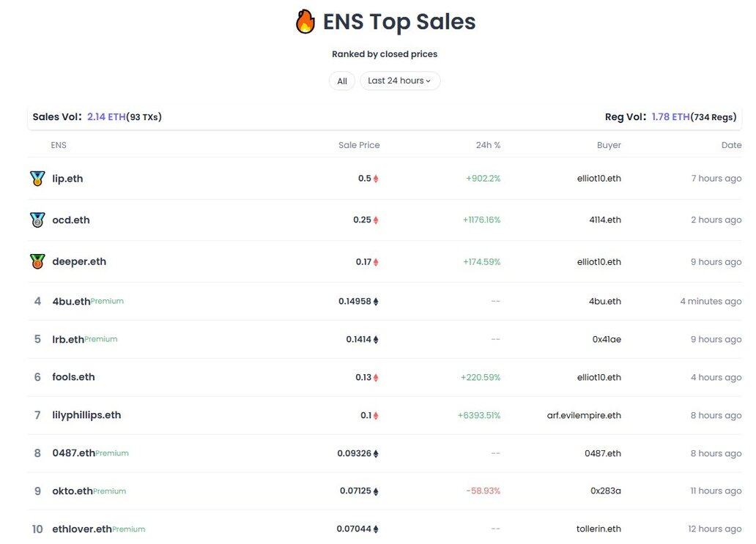
Task: Click the Date column header
Action: pos(731,145)
